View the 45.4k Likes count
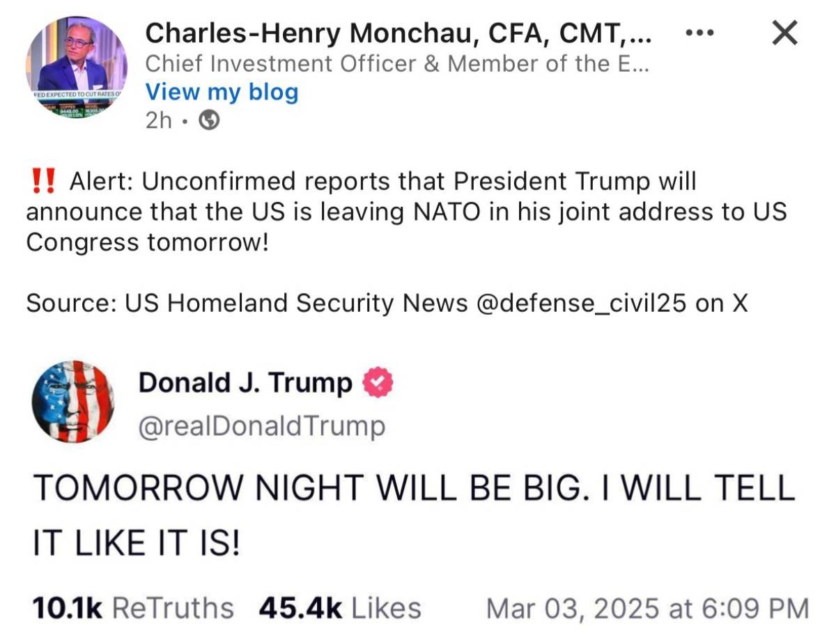This screenshot has height=644, width=836. pyautogui.click(x=340, y=608)
